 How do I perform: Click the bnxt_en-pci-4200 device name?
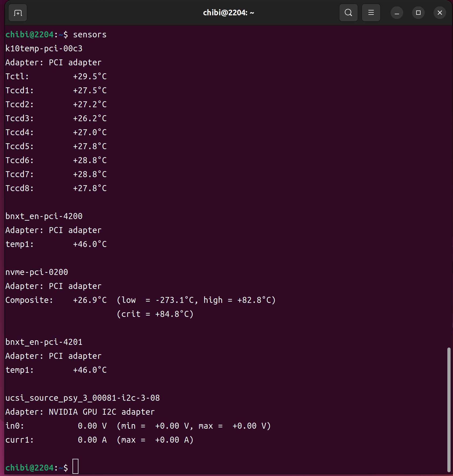44,216
